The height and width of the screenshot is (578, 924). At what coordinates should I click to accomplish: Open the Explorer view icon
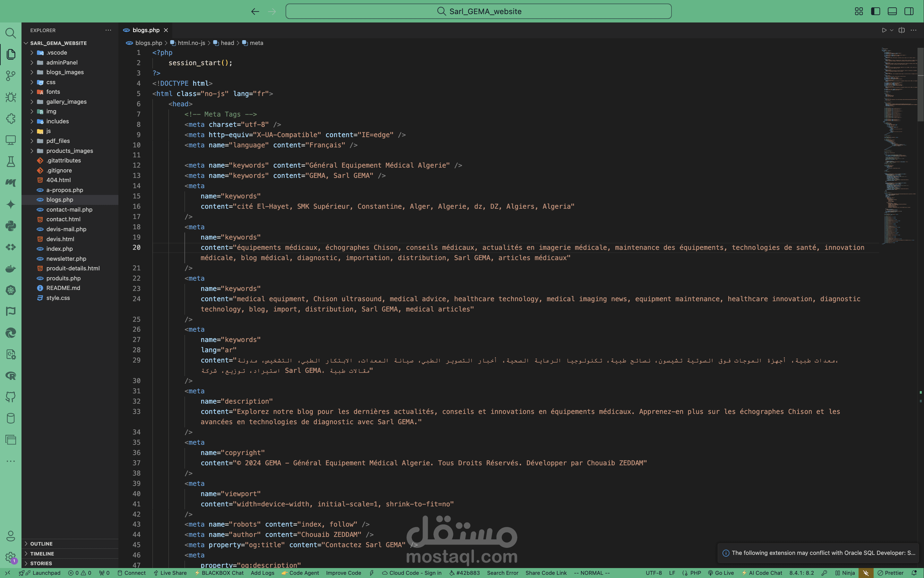point(11,54)
